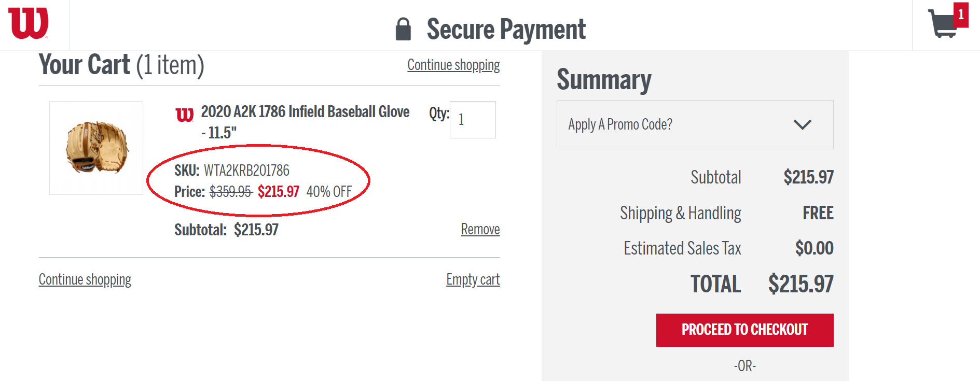The width and height of the screenshot is (980, 381).
Task: Click Proceed to Checkout button
Action: tap(744, 330)
